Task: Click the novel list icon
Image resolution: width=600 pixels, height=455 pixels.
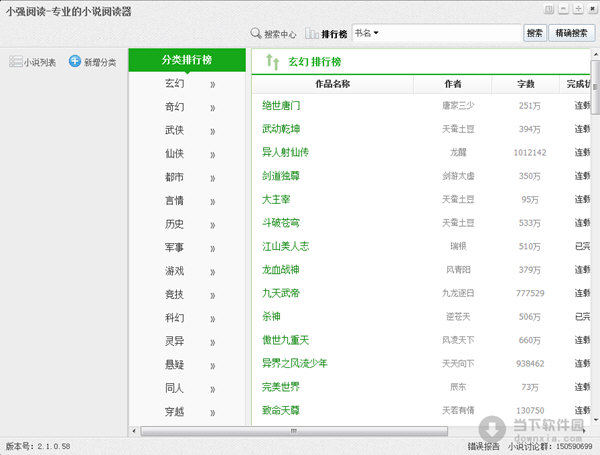Action: [x=16, y=62]
